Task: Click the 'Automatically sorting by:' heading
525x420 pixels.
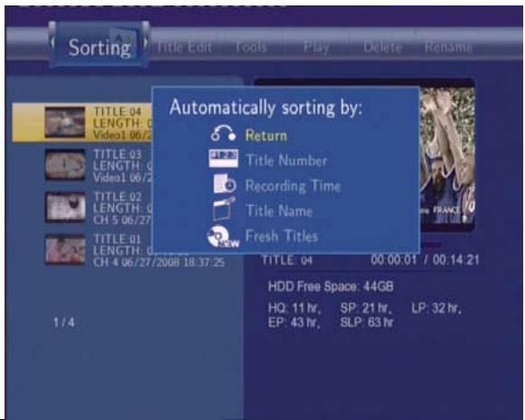Action: click(x=266, y=107)
